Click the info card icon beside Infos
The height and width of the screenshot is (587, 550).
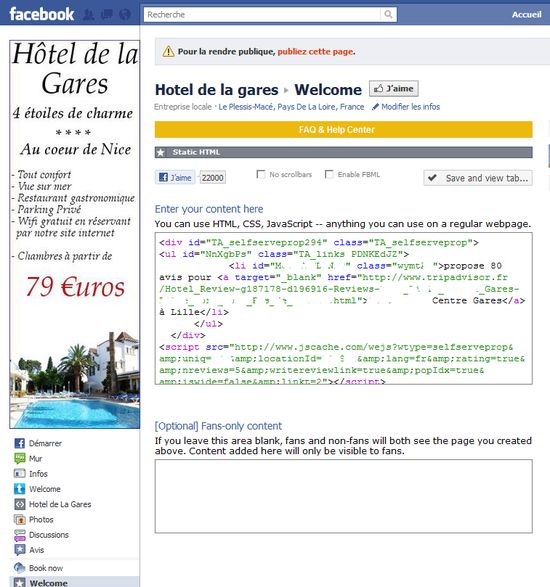point(19,474)
